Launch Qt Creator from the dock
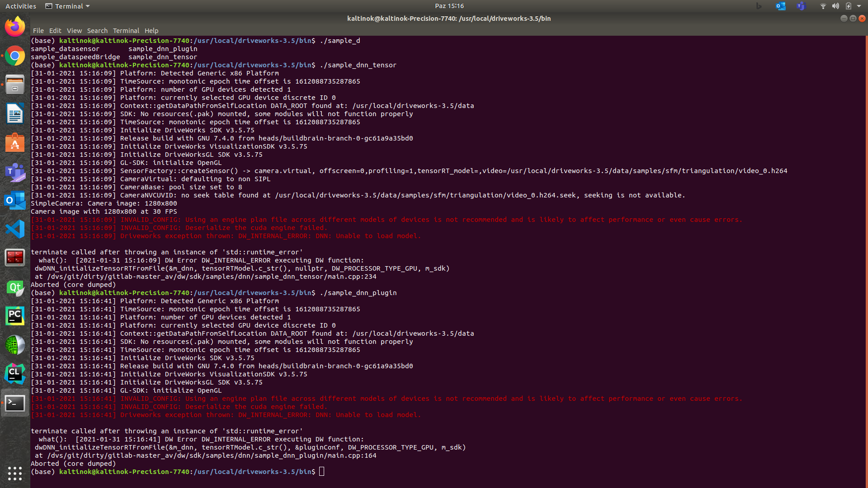Image resolution: width=868 pixels, height=488 pixels. tap(15, 287)
